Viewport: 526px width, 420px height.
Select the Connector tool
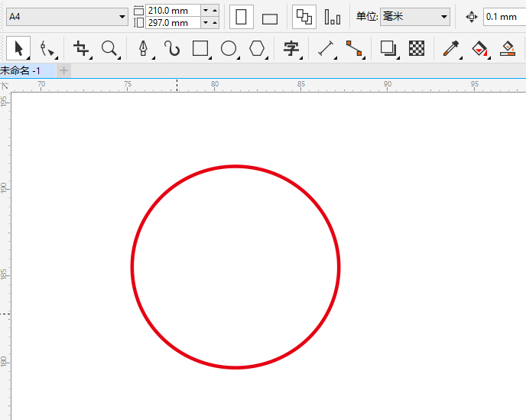click(354, 48)
